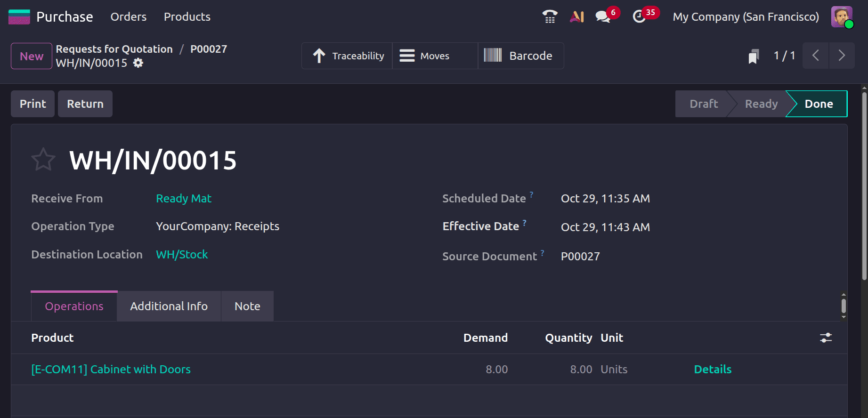Open the activities clock icon
This screenshot has height=418, width=868.
[639, 17]
